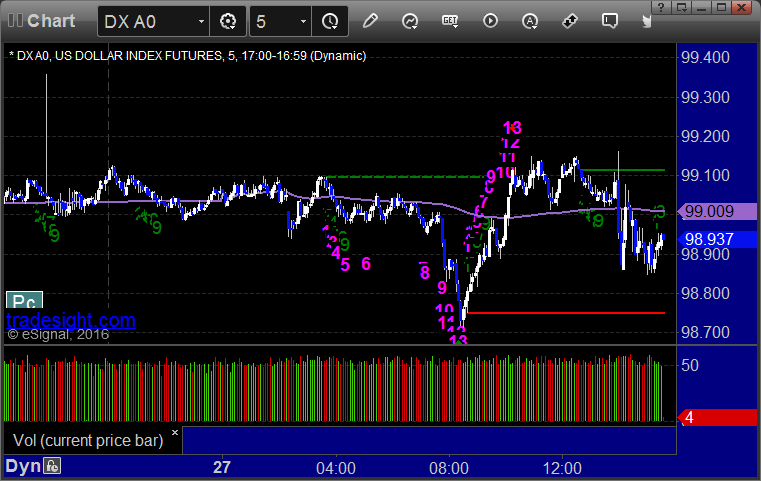Start bar replay play button

coord(490,21)
